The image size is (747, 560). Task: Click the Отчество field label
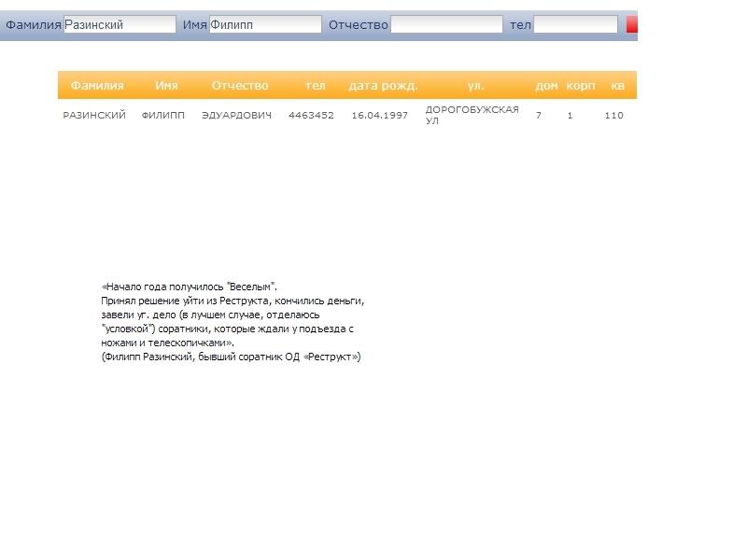359,25
